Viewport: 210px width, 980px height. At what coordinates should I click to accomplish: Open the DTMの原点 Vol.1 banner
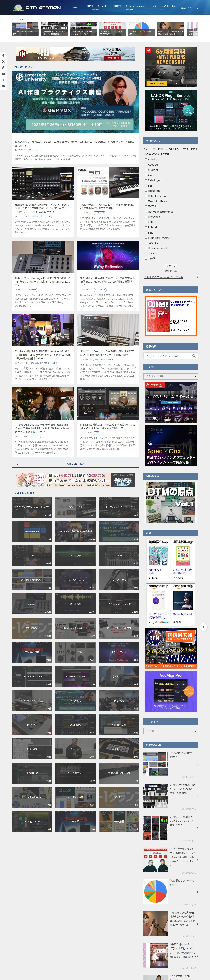(171, 503)
